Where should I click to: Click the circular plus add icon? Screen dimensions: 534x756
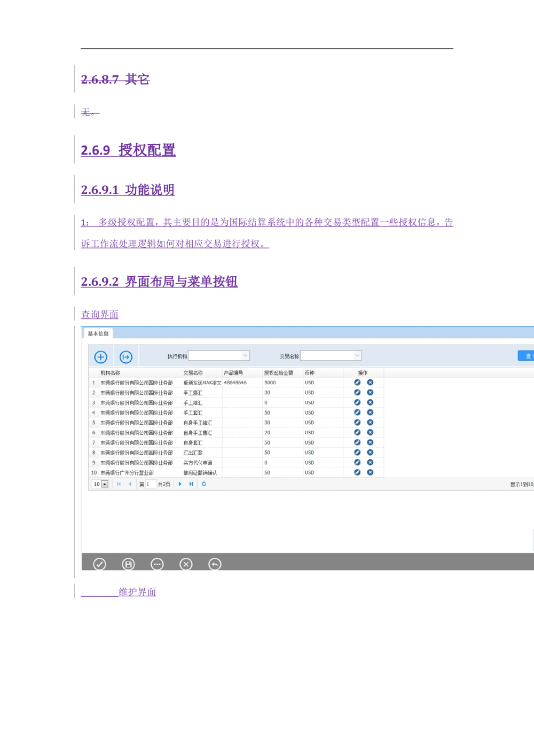[100, 357]
